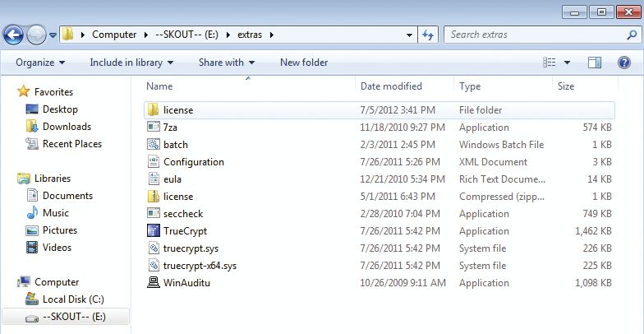Expand the view options arrow
This screenshot has height=334, width=644.
[x=567, y=63]
